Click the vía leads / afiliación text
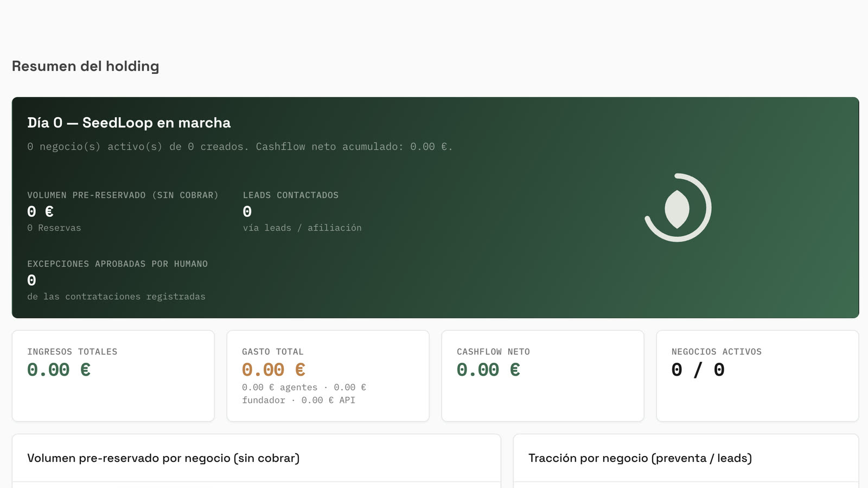The width and height of the screenshot is (868, 488). [302, 228]
